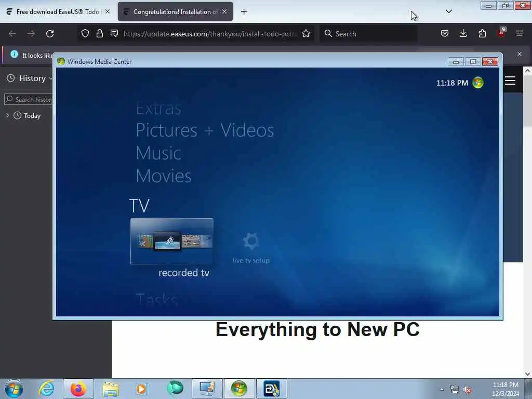Select live tv setup gear icon
The width and height of the screenshot is (532, 399).
coord(251,241)
